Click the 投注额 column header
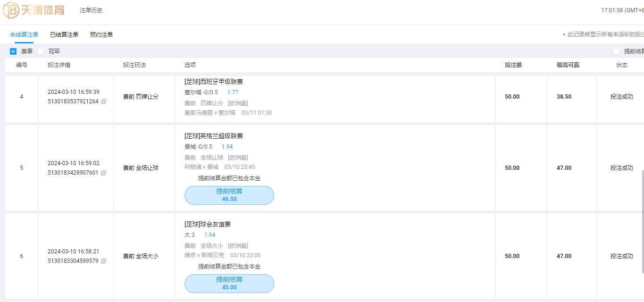 tap(513, 65)
